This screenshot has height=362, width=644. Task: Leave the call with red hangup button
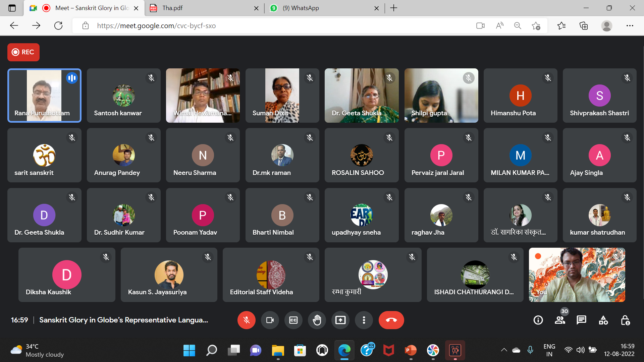pyautogui.click(x=391, y=320)
